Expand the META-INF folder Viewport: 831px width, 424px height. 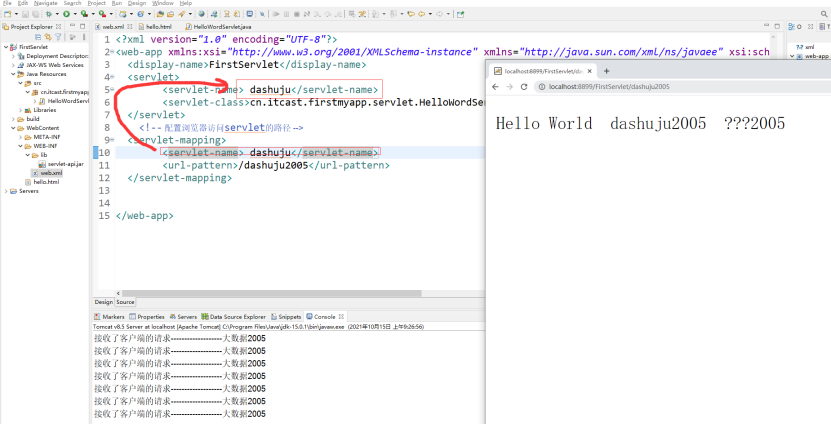21,137
